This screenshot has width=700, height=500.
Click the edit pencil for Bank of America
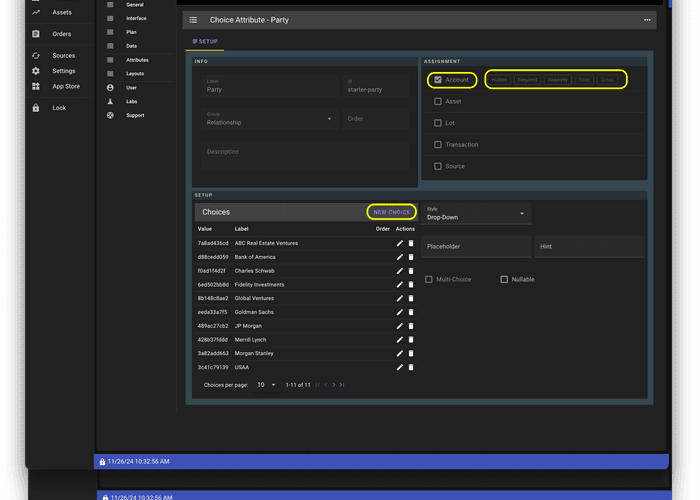point(400,257)
